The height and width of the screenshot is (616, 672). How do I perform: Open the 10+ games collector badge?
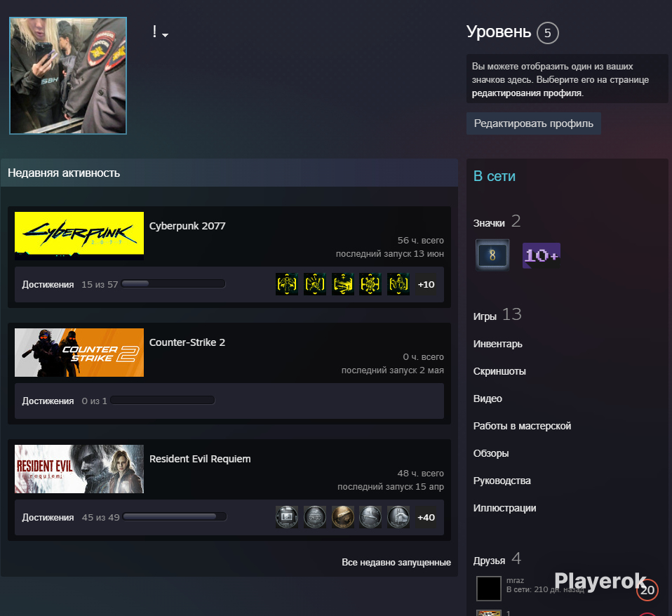click(542, 255)
